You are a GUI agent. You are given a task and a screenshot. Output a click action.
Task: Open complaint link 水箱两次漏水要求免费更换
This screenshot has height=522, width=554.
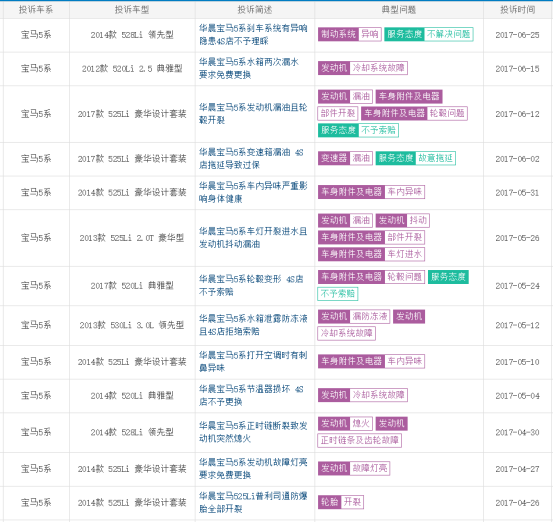pyautogui.click(x=249, y=68)
